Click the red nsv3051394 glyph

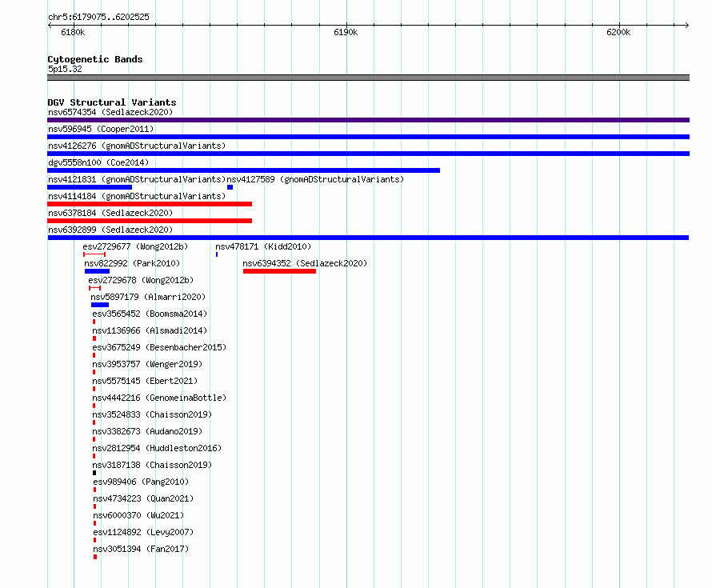pyautogui.click(x=95, y=557)
